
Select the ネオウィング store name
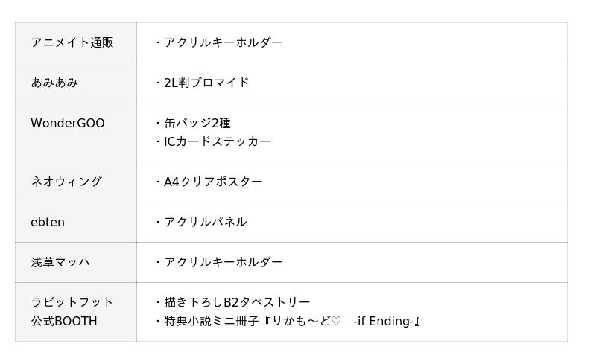[x=66, y=182]
